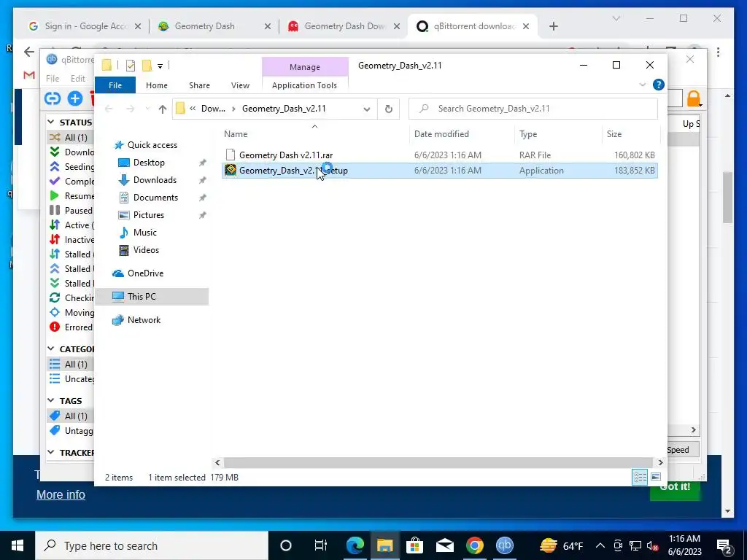Open File Explorer help icon

click(659, 85)
